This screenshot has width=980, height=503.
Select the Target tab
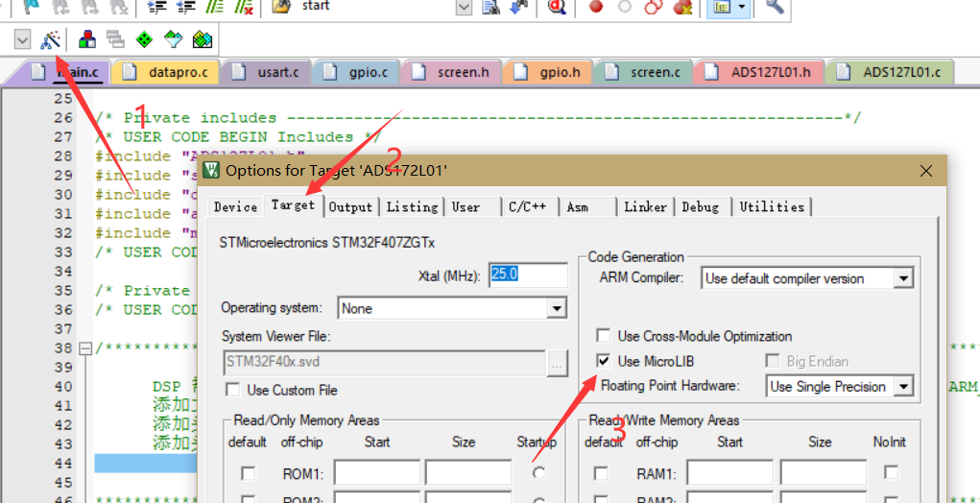(293, 205)
